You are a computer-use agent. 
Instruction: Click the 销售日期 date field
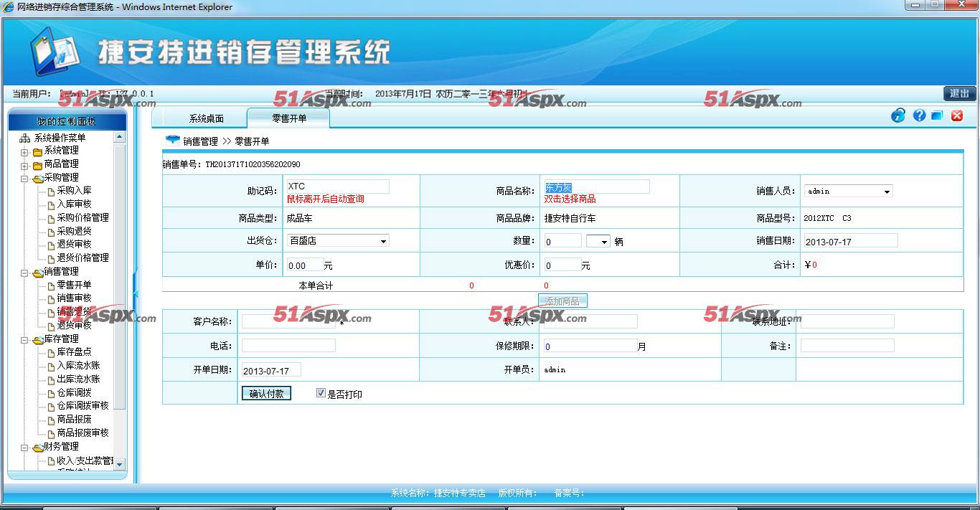(851, 241)
